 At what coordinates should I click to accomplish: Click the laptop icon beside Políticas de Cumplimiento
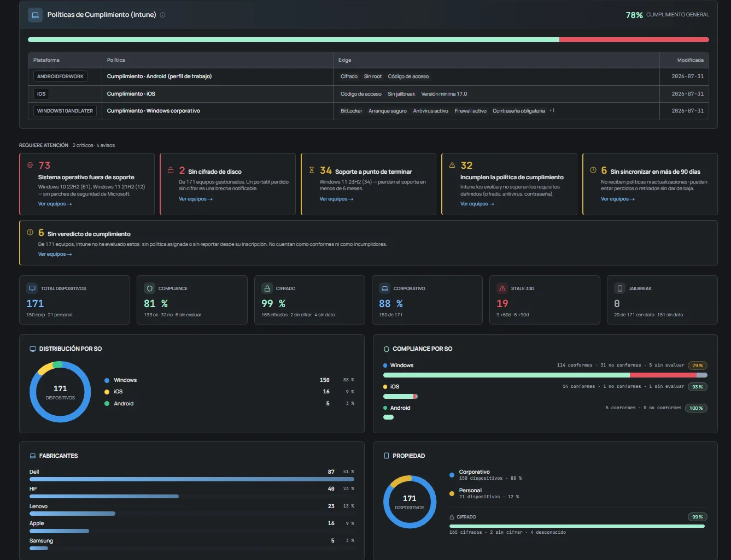pos(35,15)
